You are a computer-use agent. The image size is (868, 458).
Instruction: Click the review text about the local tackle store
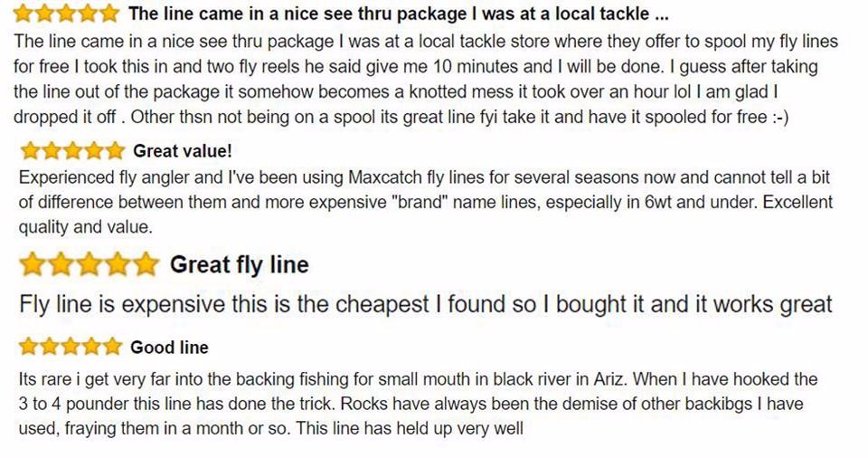(425, 80)
